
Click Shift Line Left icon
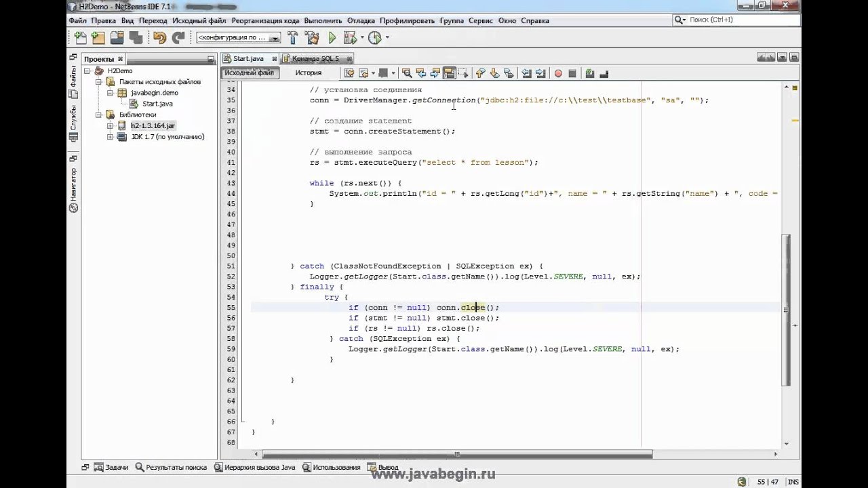(x=526, y=73)
